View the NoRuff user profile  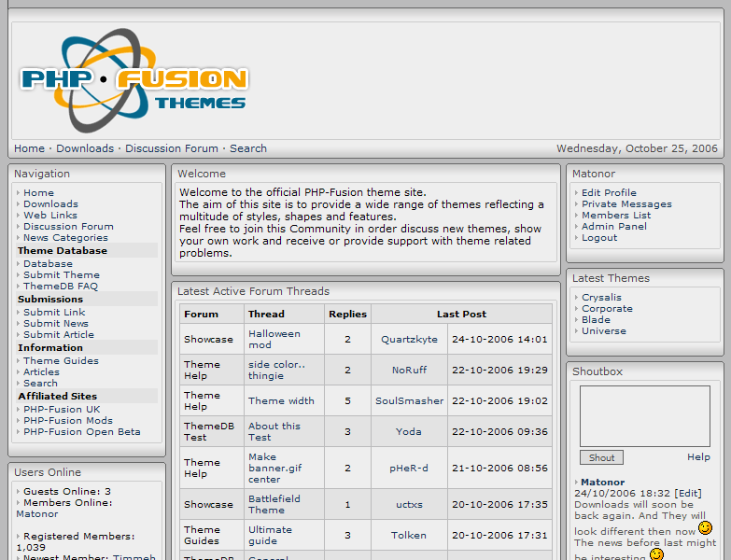[x=409, y=370]
